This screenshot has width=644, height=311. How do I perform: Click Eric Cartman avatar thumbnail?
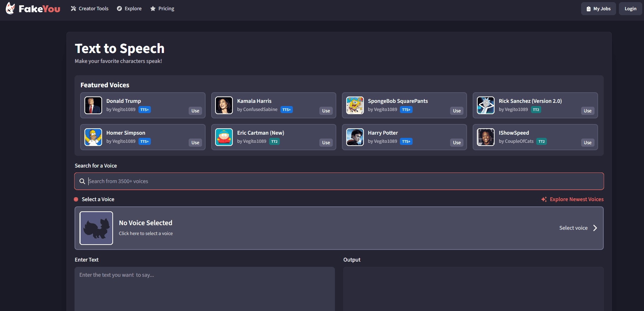click(x=224, y=137)
